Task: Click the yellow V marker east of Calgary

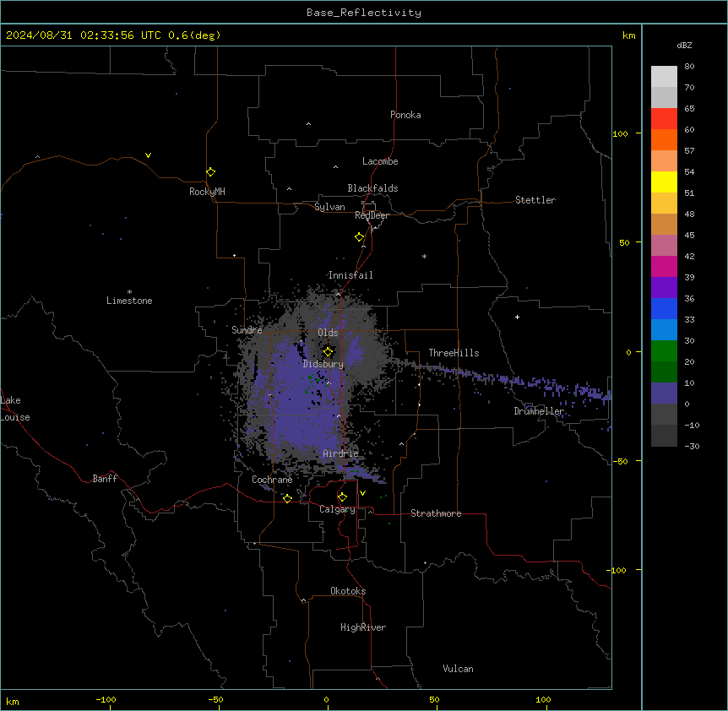Action: point(362,493)
